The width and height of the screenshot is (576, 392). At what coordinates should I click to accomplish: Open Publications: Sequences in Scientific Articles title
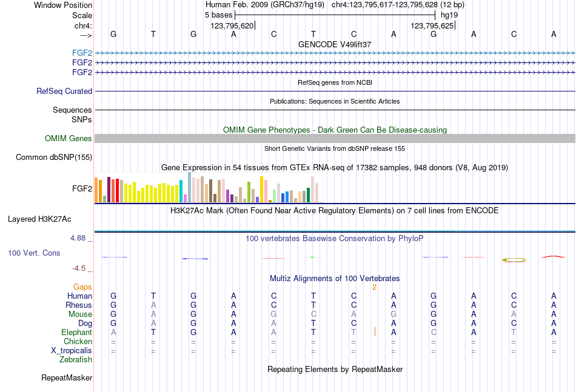click(x=335, y=101)
